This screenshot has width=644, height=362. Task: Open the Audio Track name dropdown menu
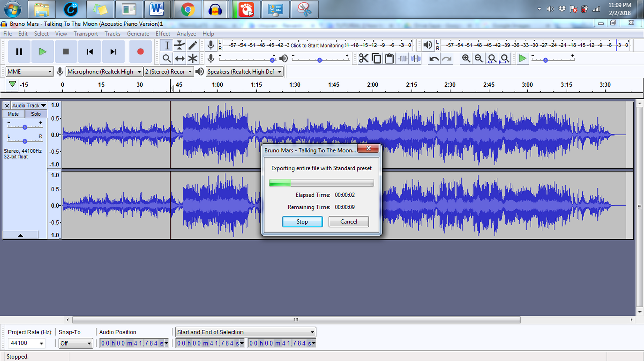coord(29,105)
